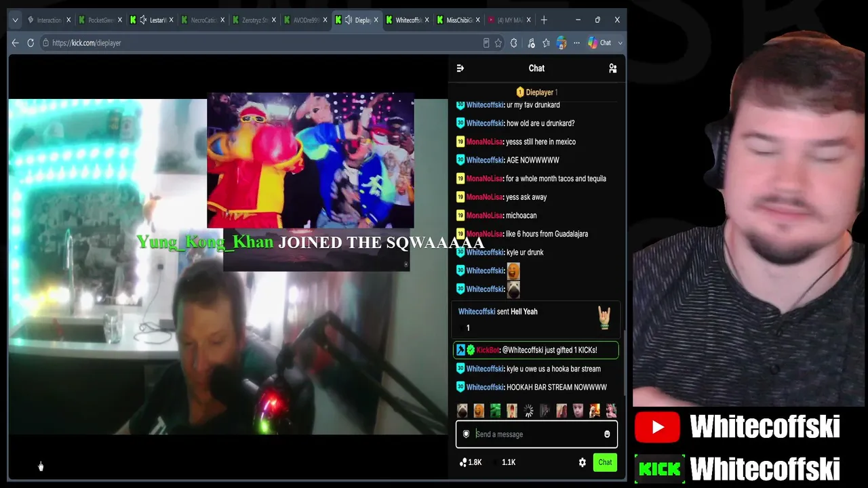Click the 1.1K points counter
This screenshot has height=488, width=868.
click(509, 462)
